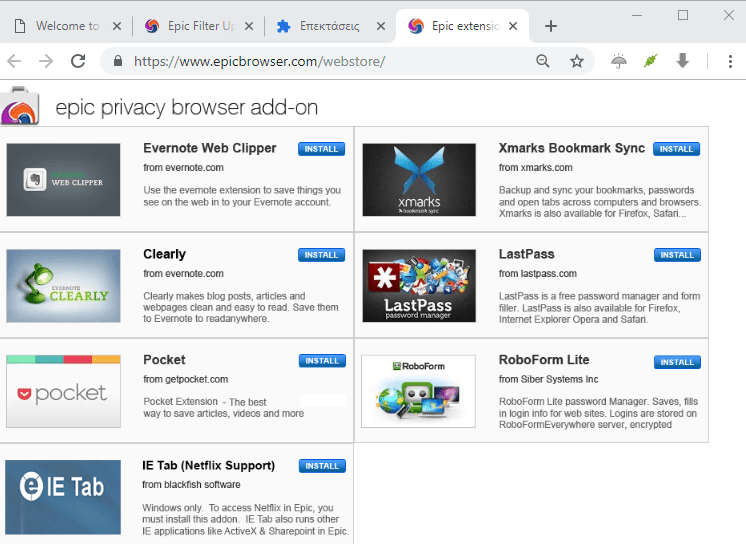Image resolution: width=746 pixels, height=544 pixels.
Task: Click the RoboForm thumbnail image
Action: point(418,391)
